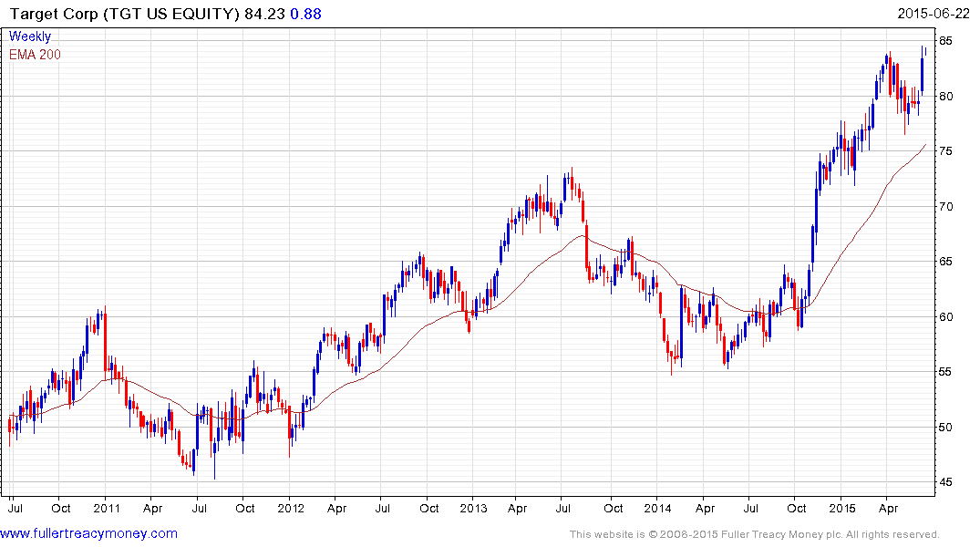Click the 84.23 last price value
Image resolution: width=980 pixels, height=547 pixels.
pyautogui.click(x=265, y=14)
